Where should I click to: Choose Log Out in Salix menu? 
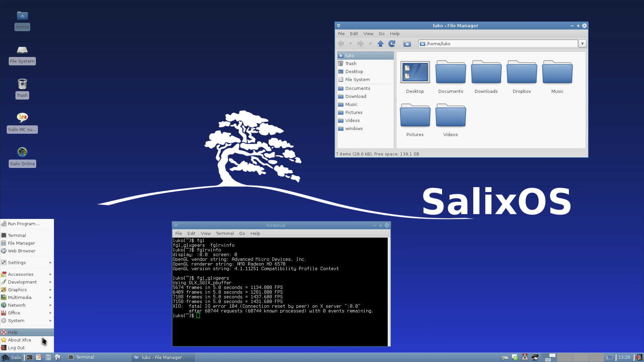click(27, 348)
